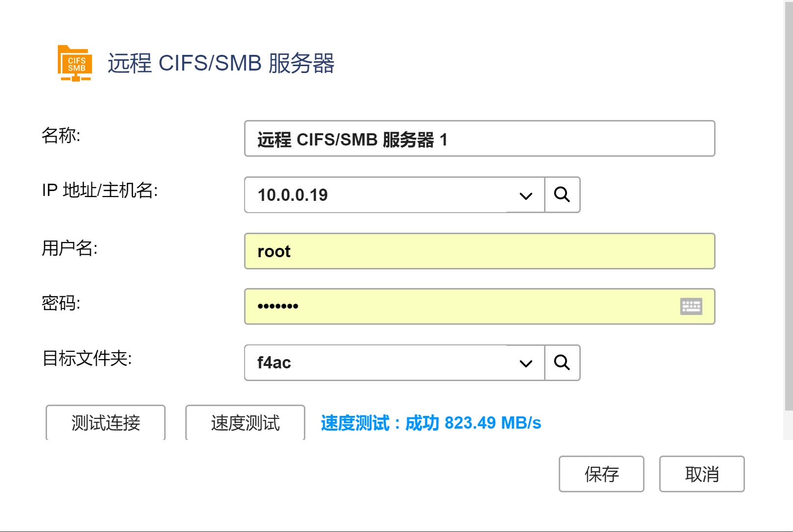
Task: Open the IP address search browser icon
Action: (x=563, y=194)
